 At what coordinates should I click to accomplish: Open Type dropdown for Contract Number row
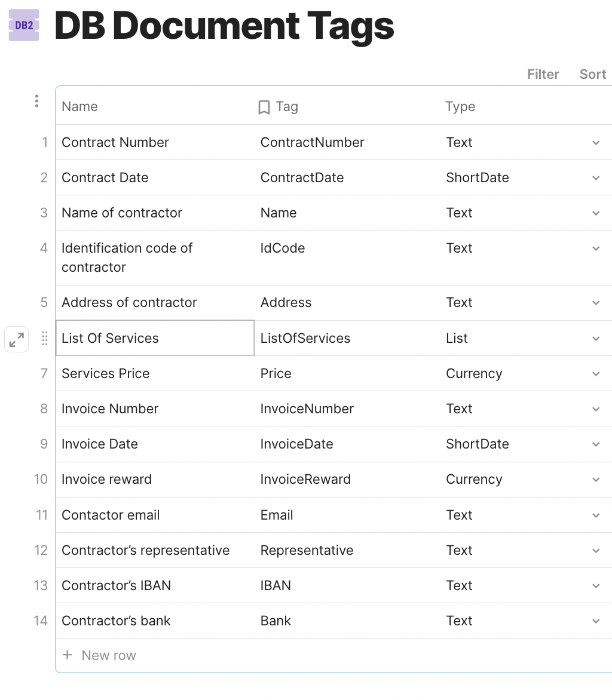(596, 143)
